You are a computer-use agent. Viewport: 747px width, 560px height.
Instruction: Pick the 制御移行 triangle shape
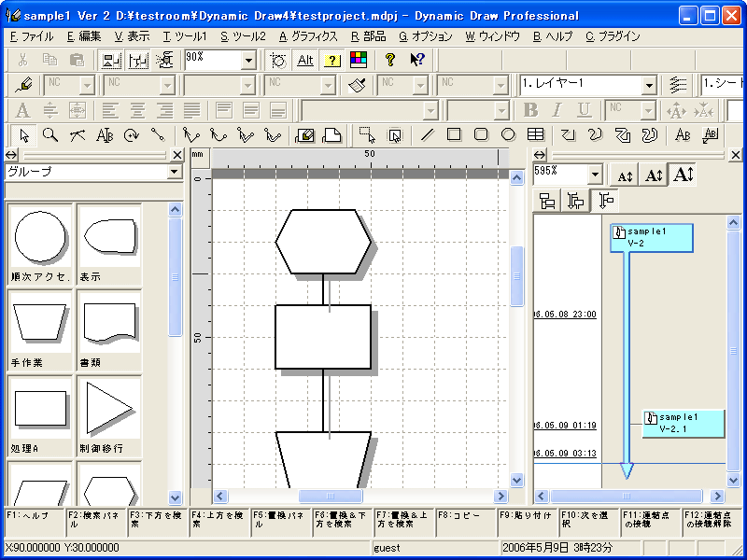click(109, 416)
